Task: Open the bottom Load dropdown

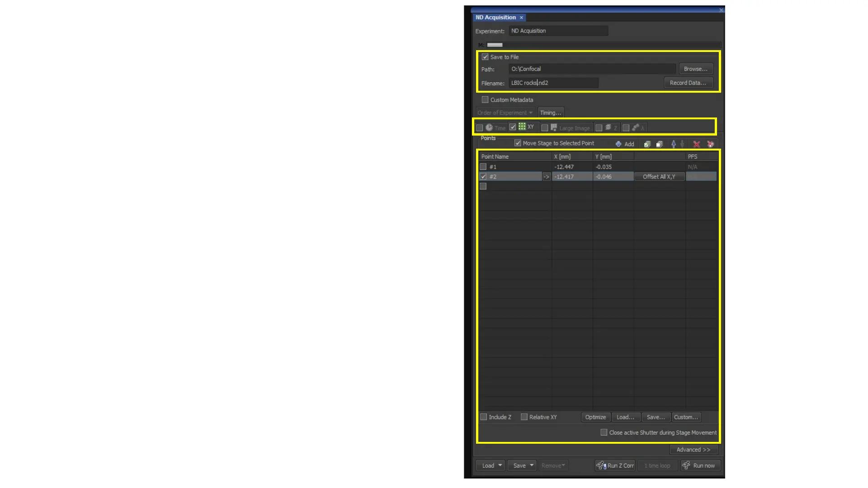Action: tap(491, 465)
